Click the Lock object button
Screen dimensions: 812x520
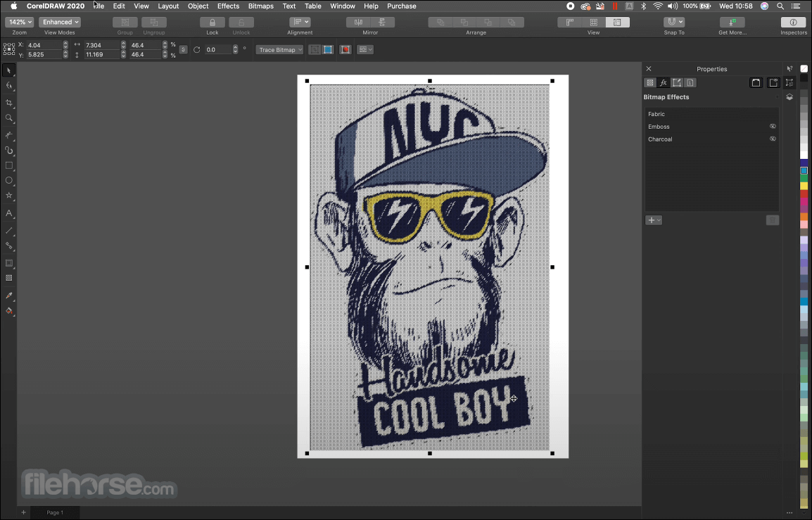212,23
